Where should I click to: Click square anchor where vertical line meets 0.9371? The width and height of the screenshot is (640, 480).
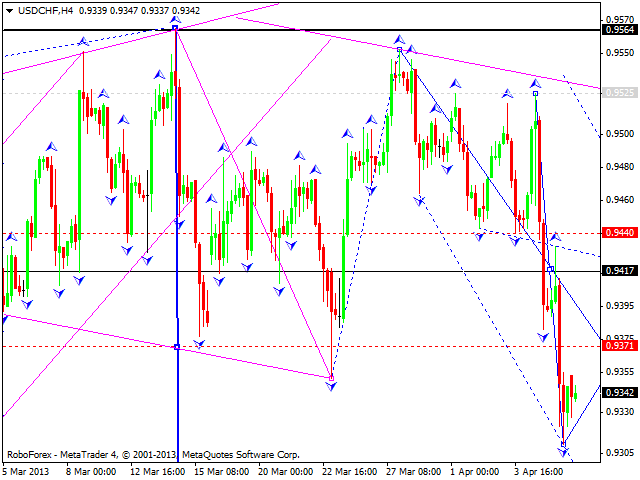click(176, 346)
